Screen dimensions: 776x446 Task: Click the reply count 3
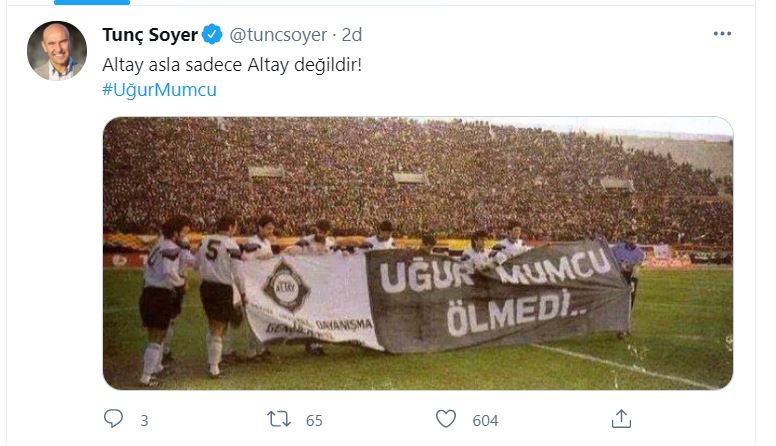[144, 421]
